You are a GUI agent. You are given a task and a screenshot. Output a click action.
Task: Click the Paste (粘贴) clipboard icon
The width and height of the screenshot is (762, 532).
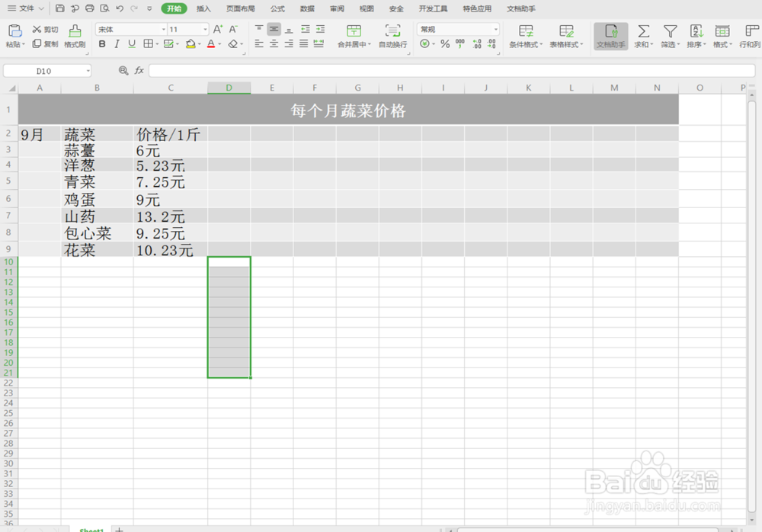pos(15,31)
